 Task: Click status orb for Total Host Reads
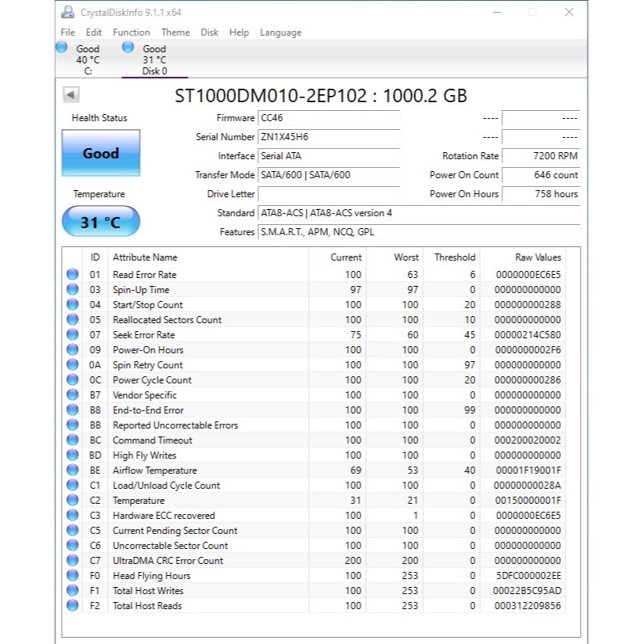click(73, 605)
